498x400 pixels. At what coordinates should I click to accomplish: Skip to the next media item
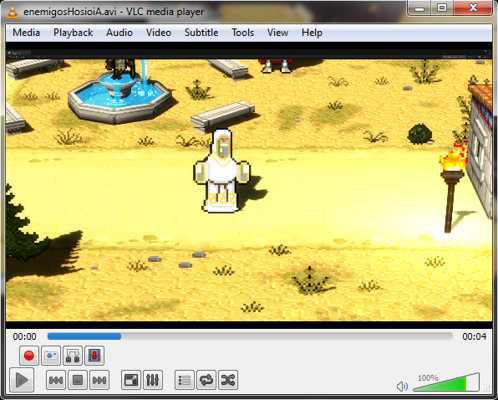click(99, 380)
